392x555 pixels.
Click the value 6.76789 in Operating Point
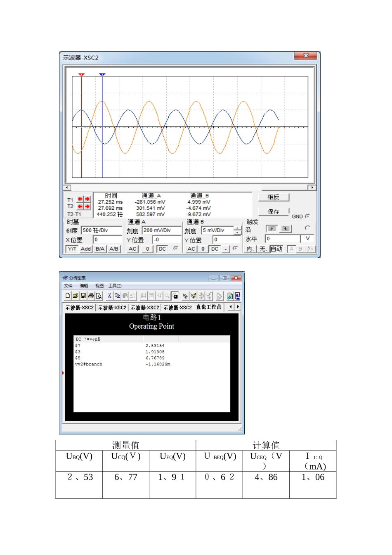coord(155,358)
